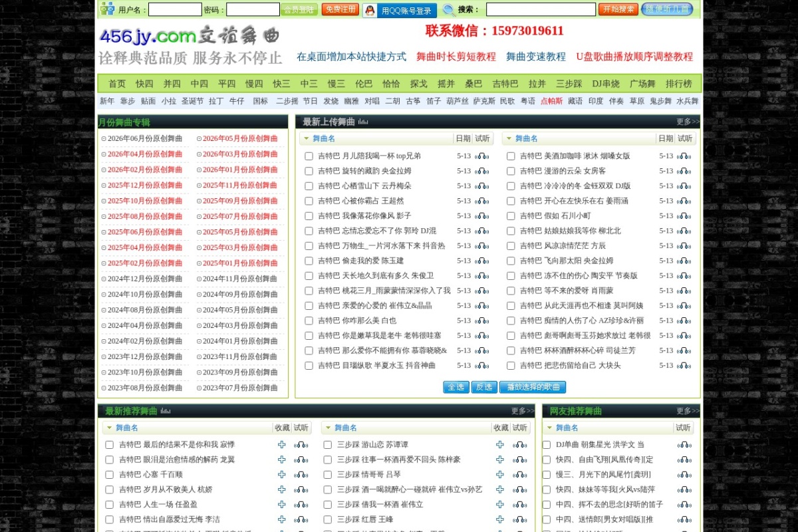Click the username input field
The width and height of the screenshot is (798, 532).
tap(175, 10)
